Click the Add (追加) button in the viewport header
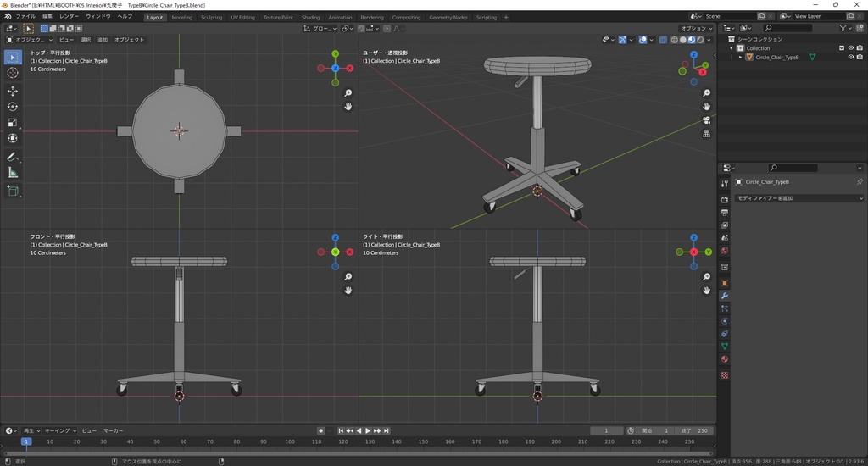Viewport: 868px width, 466px height. pos(103,40)
